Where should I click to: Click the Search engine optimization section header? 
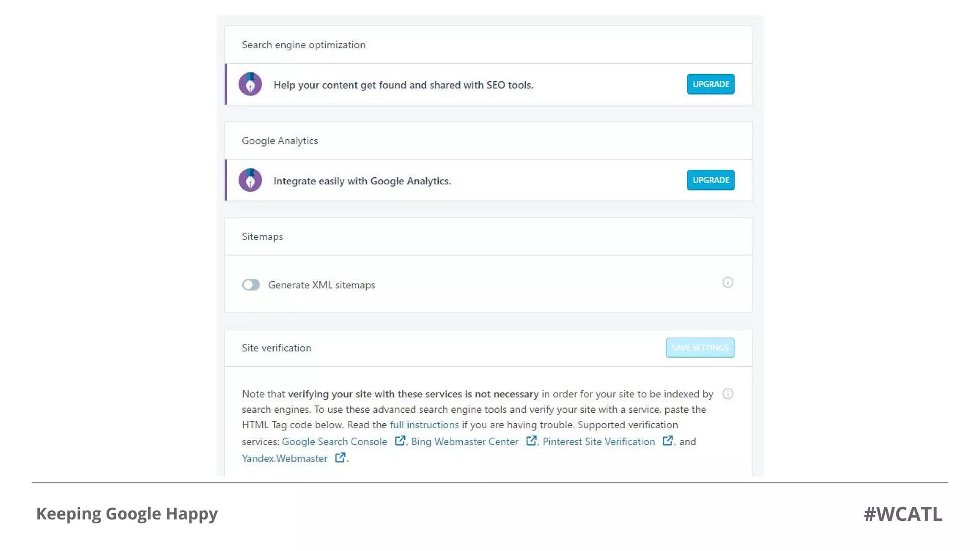click(x=303, y=45)
